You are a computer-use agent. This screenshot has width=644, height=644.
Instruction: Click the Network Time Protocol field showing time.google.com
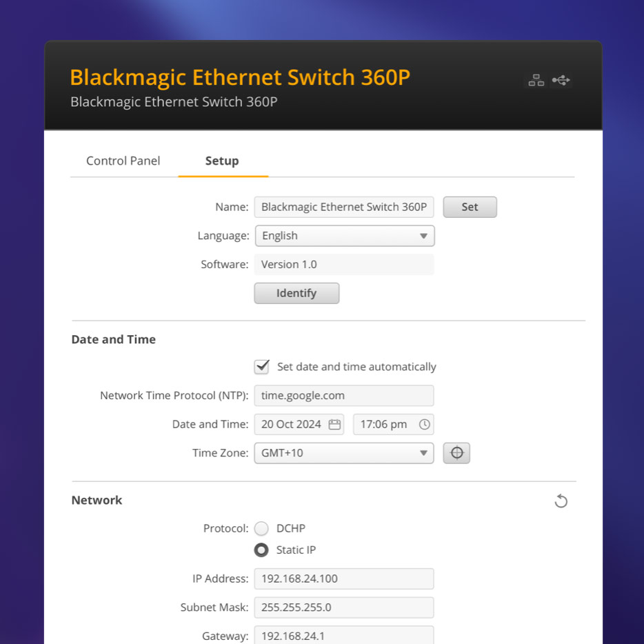tap(343, 395)
